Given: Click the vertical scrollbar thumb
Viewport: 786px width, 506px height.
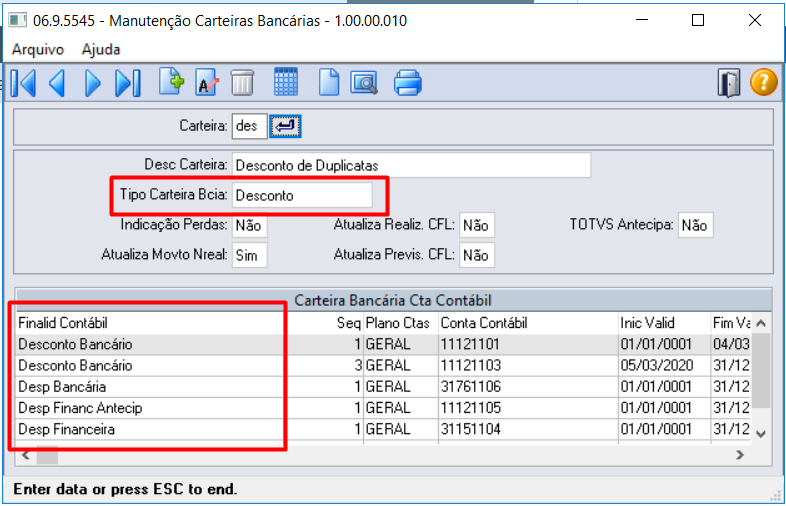Looking at the screenshot, I should click(x=761, y=371).
